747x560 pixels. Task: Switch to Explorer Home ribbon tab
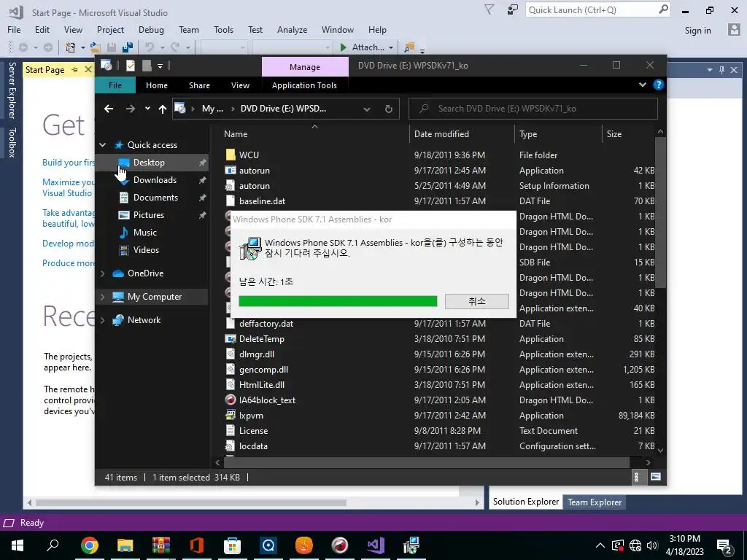coord(157,85)
